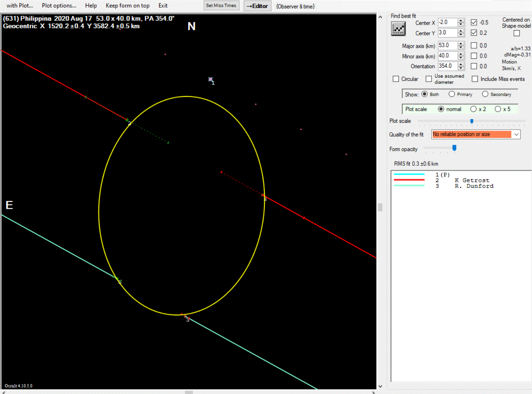
Task: Increase Major axis with stepper up arrow
Action: click(x=461, y=43)
